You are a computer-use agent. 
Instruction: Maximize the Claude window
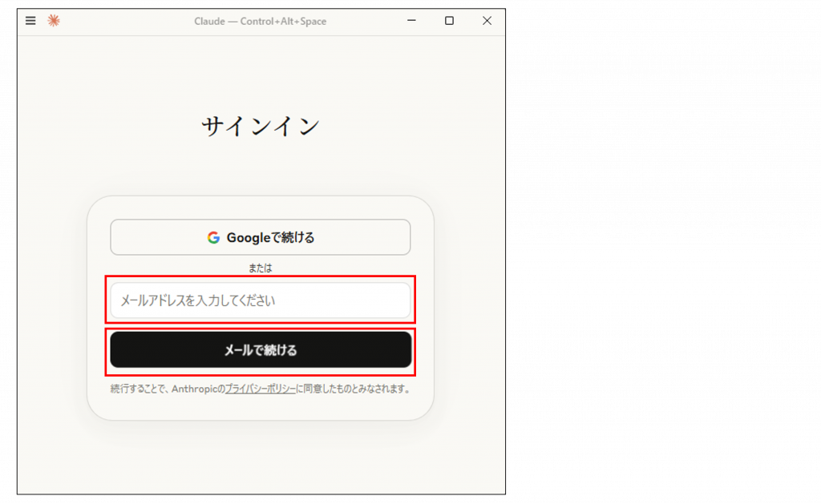449,21
